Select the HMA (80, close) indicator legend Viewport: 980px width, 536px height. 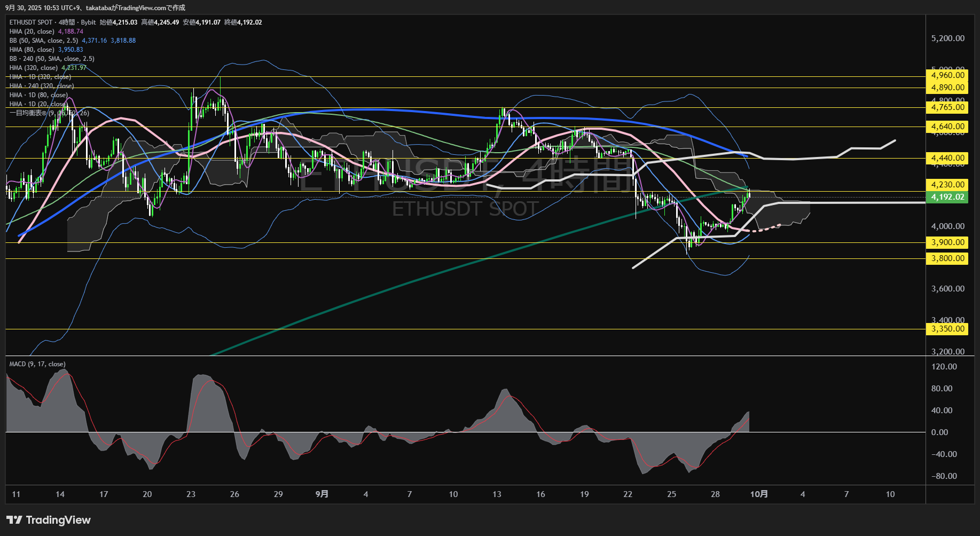tap(46, 50)
